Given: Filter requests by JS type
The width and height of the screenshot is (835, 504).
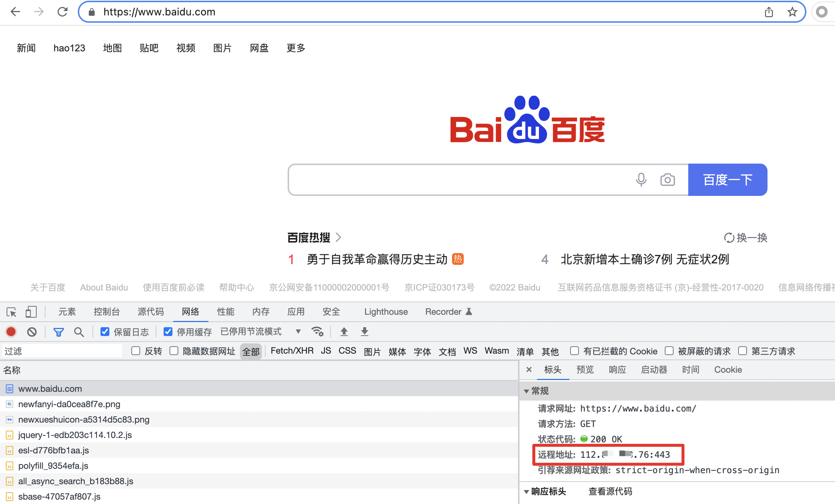Looking at the screenshot, I should click(326, 351).
